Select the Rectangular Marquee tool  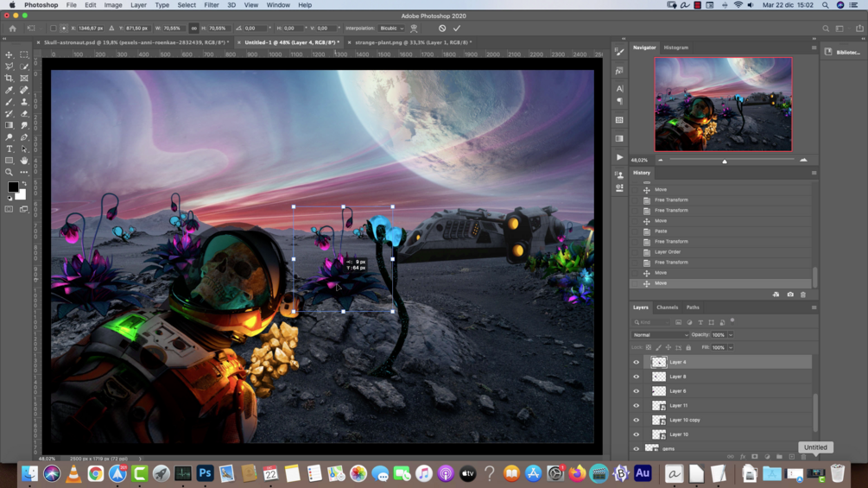tap(24, 54)
